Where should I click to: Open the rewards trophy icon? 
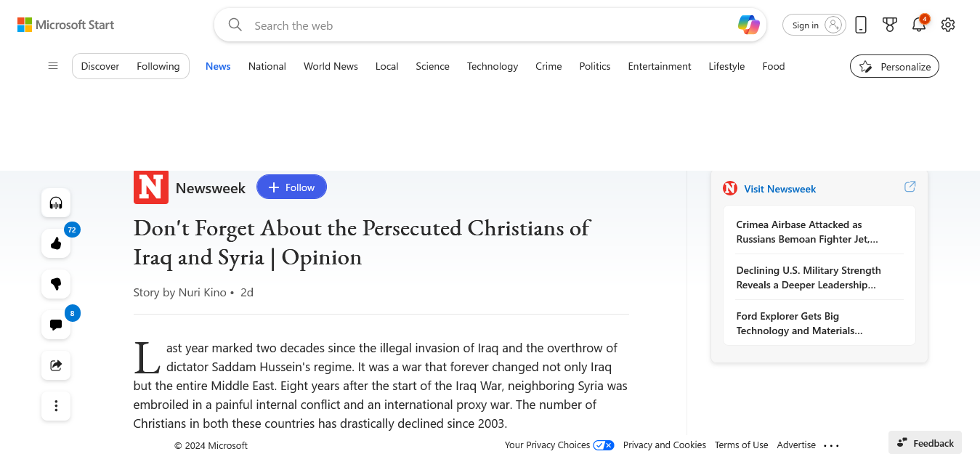[889, 25]
